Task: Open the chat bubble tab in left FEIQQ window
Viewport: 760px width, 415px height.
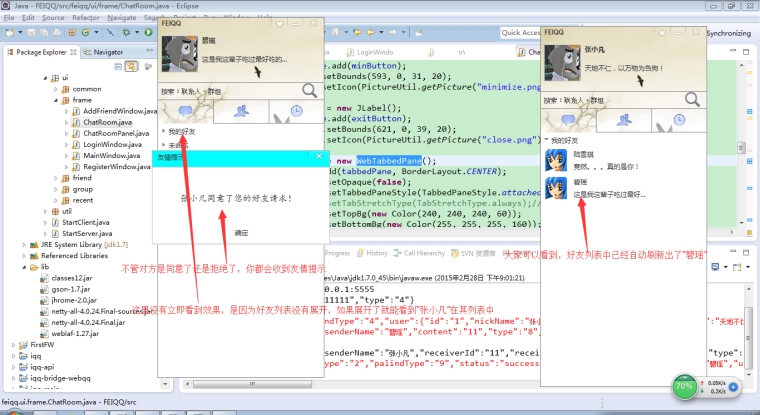Action: point(186,112)
